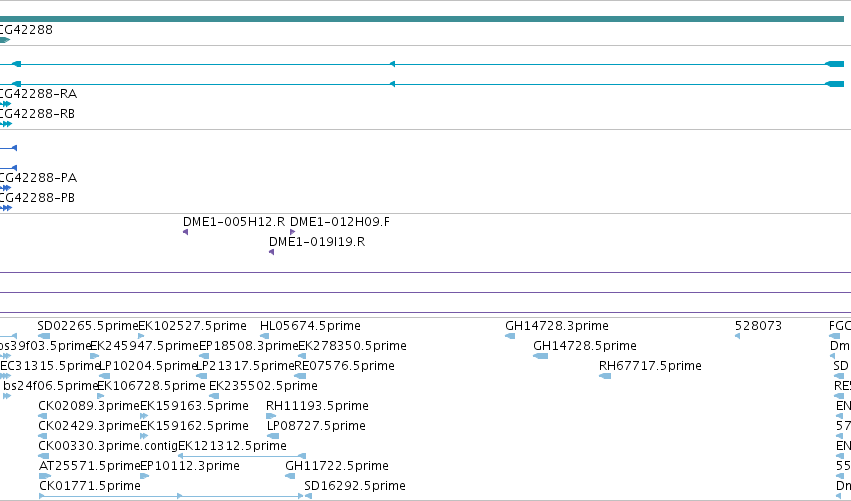Click the GH11722.5prime EST label

337,466
